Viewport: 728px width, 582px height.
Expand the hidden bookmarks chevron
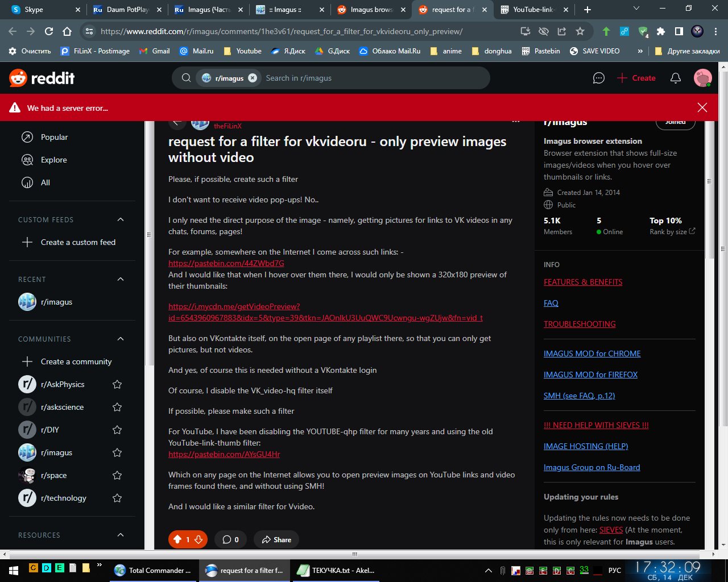point(640,51)
